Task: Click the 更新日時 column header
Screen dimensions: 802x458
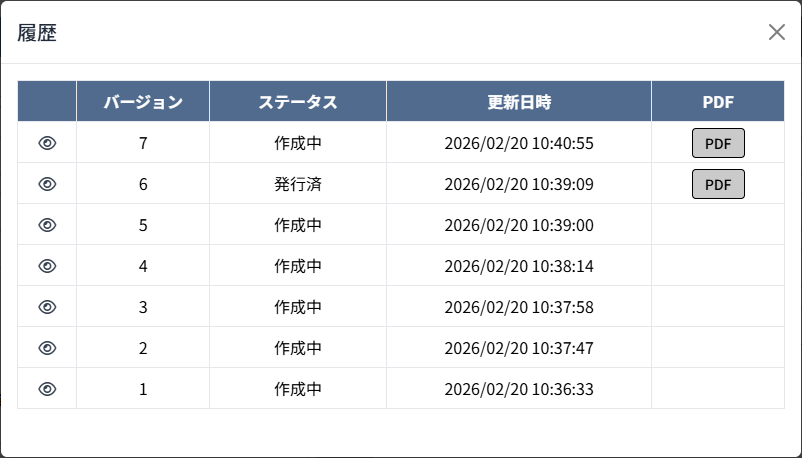Action: [519, 102]
